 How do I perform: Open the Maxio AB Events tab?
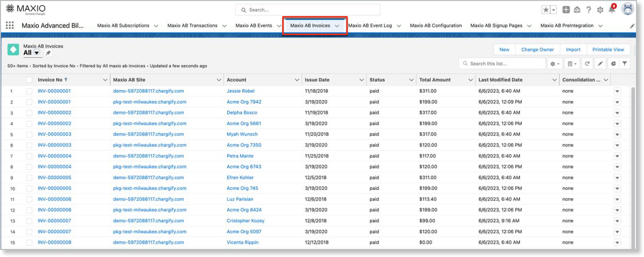pyautogui.click(x=254, y=26)
